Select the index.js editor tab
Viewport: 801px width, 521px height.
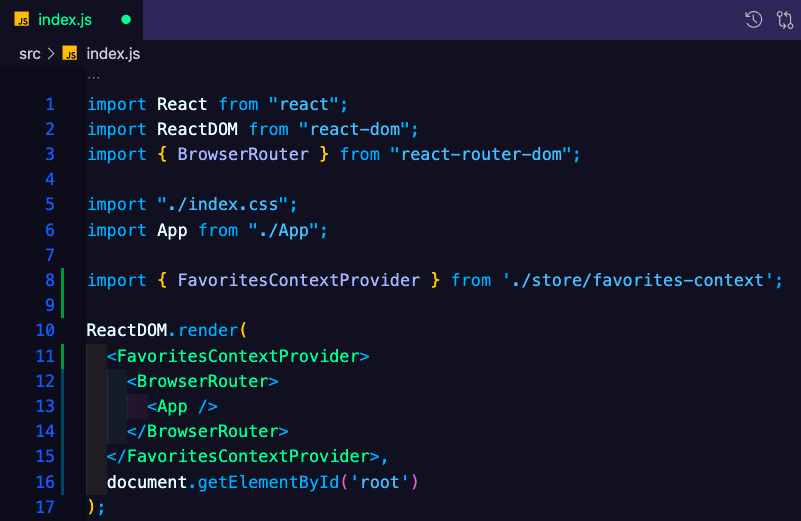tap(72, 20)
